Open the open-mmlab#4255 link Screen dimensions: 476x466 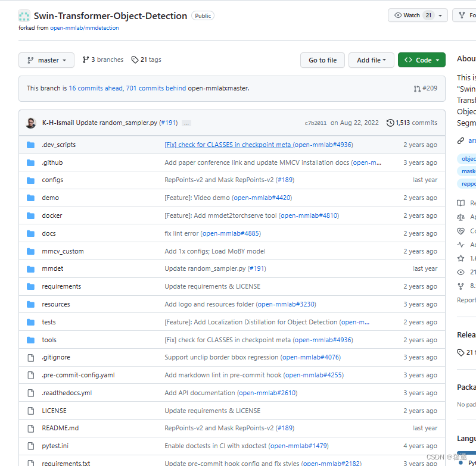[x=313, y=376]
